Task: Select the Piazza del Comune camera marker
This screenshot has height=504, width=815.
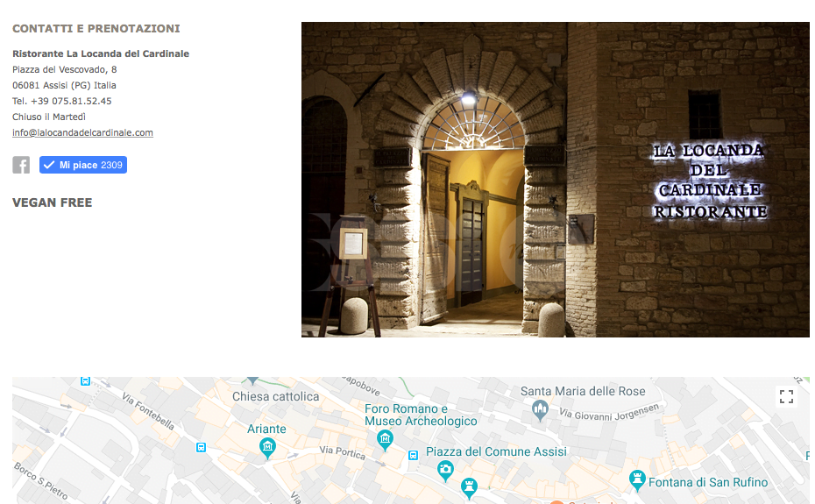Action: click(445, 471)
